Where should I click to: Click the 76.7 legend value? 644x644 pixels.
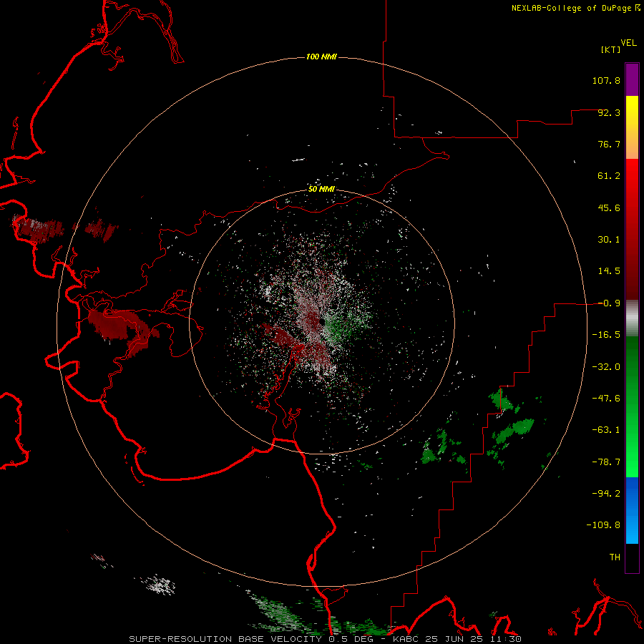tap(609, 144)
